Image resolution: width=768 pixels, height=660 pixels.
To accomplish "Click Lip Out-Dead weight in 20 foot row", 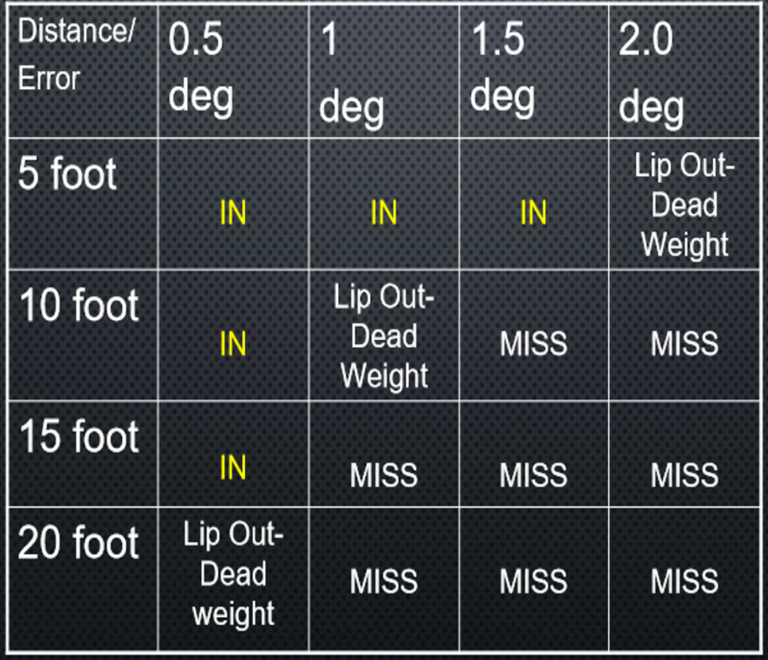I will point(233,574).
